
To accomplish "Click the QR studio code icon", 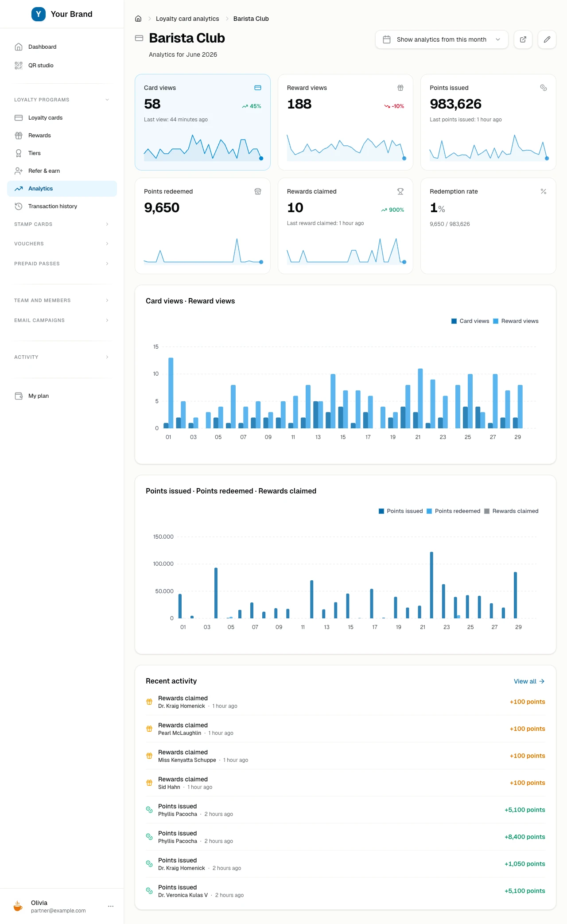I will click(19, 65).
